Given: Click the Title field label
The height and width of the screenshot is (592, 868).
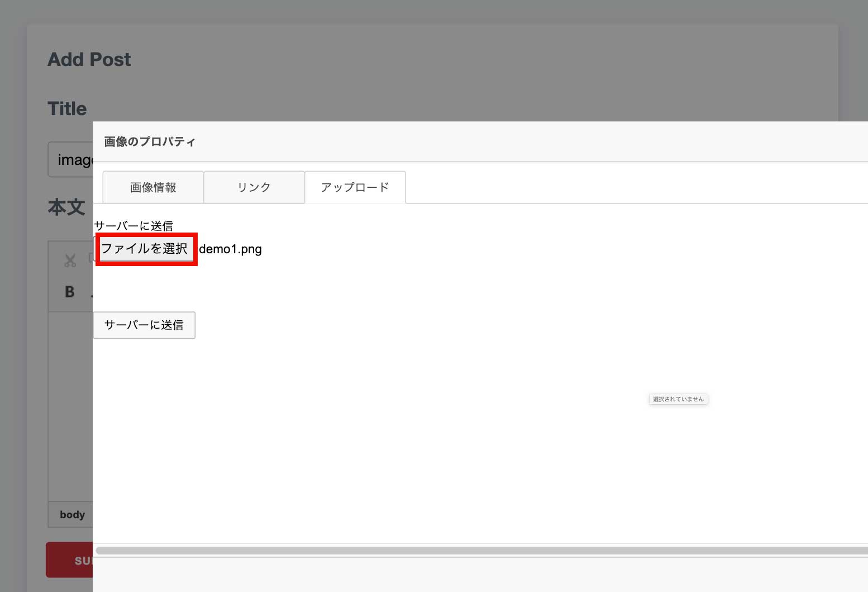Looking at the screenshot, I should [67, 108].
